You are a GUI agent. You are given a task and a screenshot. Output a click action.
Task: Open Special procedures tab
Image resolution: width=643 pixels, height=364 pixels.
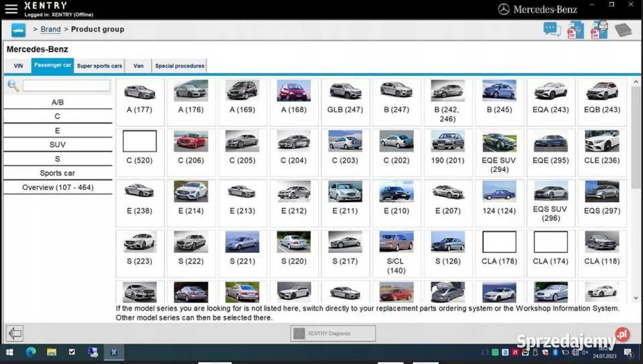[x=180, y=66]
